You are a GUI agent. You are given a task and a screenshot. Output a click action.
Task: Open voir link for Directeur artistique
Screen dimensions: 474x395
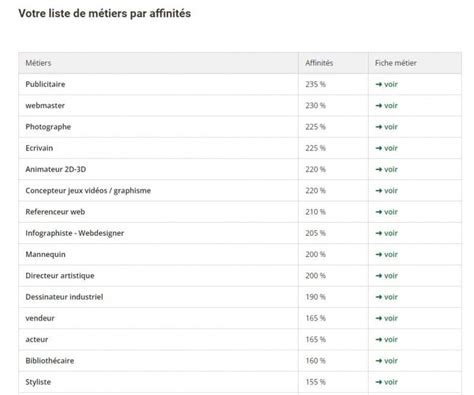(x=387, y=276)
